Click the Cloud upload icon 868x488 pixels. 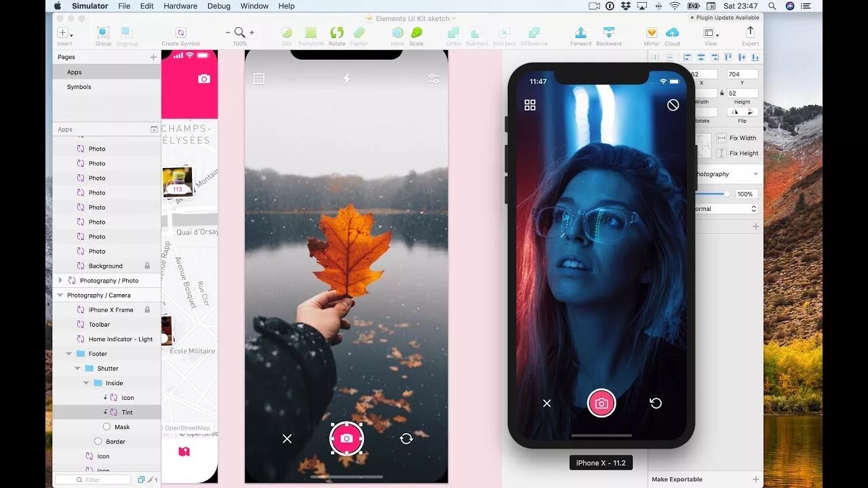672,33
